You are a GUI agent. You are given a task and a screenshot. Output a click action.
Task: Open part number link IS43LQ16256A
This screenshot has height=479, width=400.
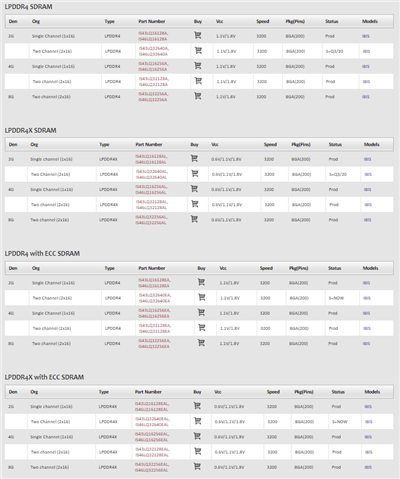(x=153, y=64)
